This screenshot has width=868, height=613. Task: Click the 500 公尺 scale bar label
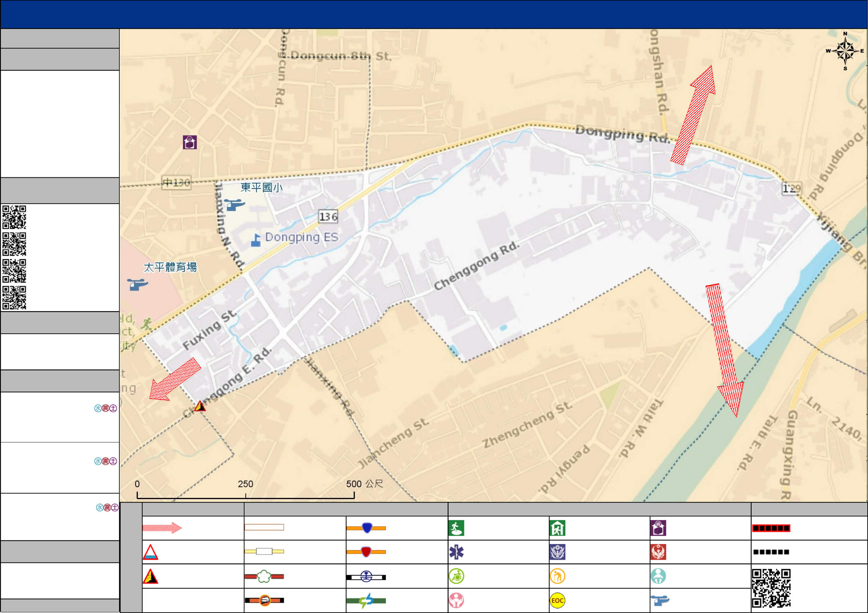coord(364,484)
